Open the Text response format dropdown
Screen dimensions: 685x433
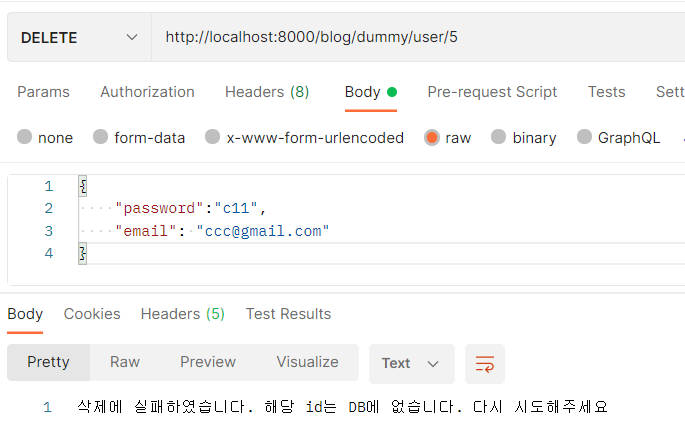click(x=412, y=364)
